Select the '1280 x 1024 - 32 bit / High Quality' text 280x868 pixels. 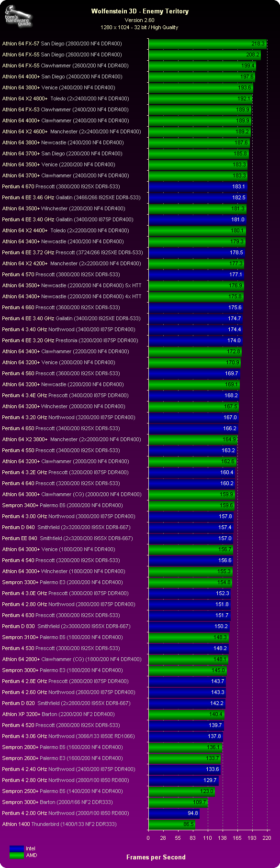point(140,27)
